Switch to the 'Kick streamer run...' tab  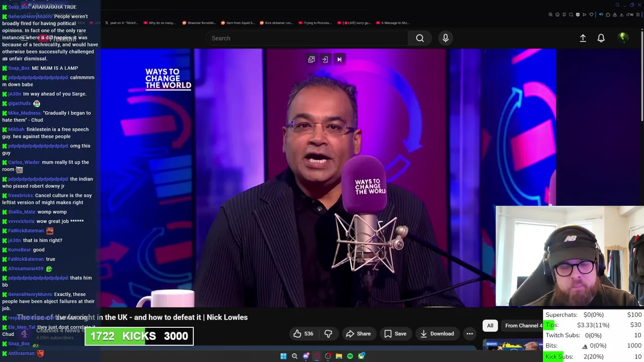coord(276,23)
